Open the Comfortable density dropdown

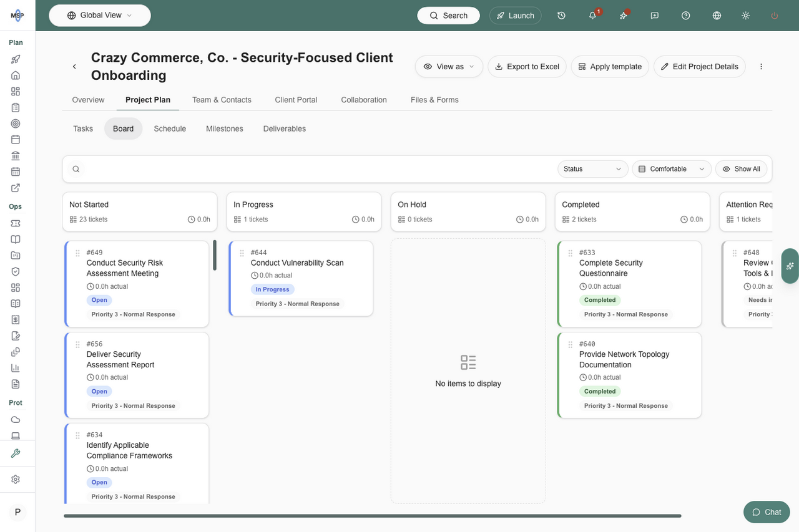coord(672,169)
